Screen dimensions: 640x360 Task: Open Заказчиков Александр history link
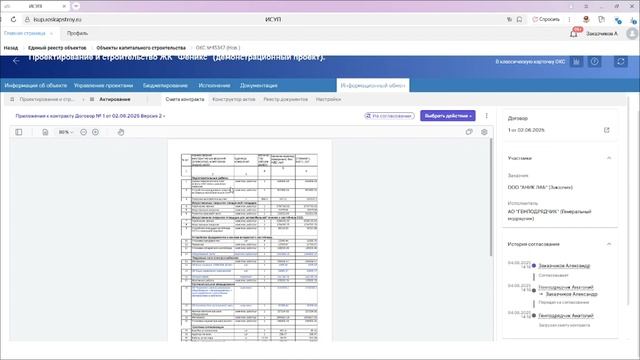click(564, 266)
